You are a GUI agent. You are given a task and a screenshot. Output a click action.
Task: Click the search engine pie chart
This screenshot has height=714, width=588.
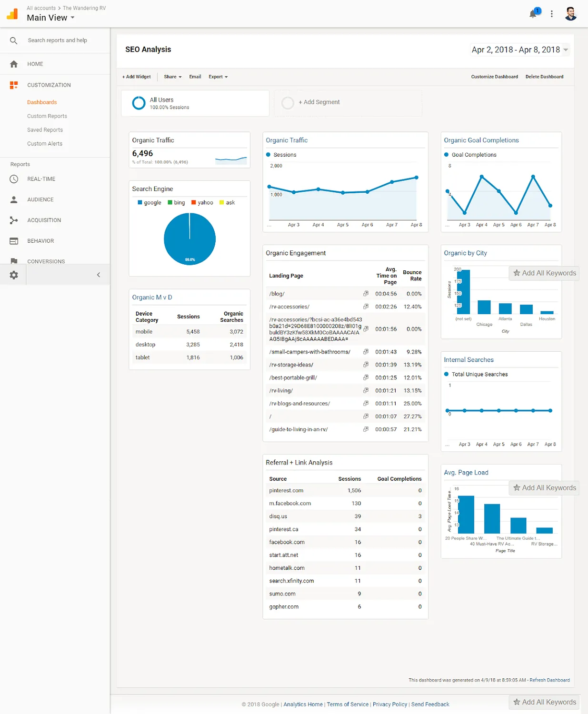[189, 239]
